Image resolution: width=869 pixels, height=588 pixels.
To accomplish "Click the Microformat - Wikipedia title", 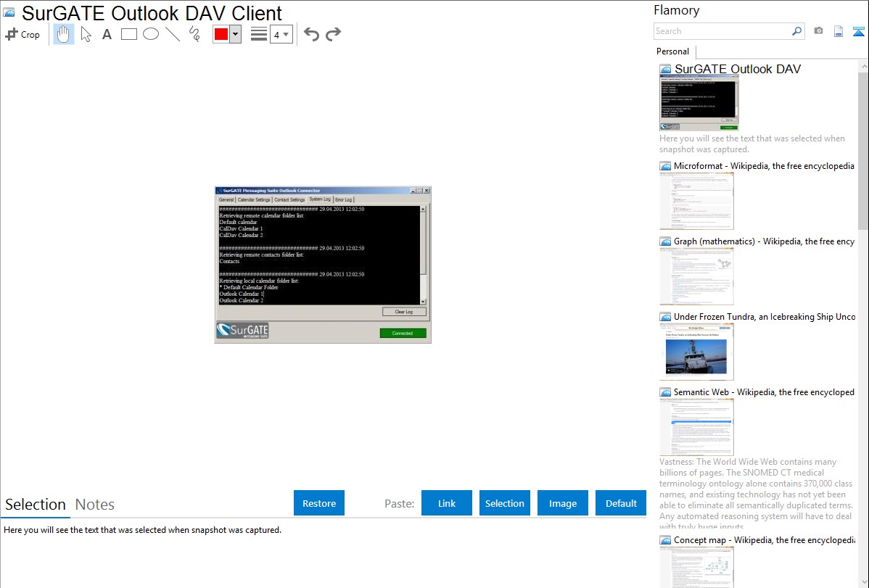I will [x=764, y=166].
